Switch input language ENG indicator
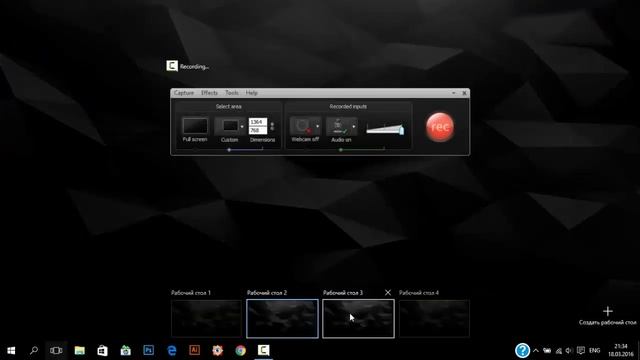640x360 pixels. 594,351
